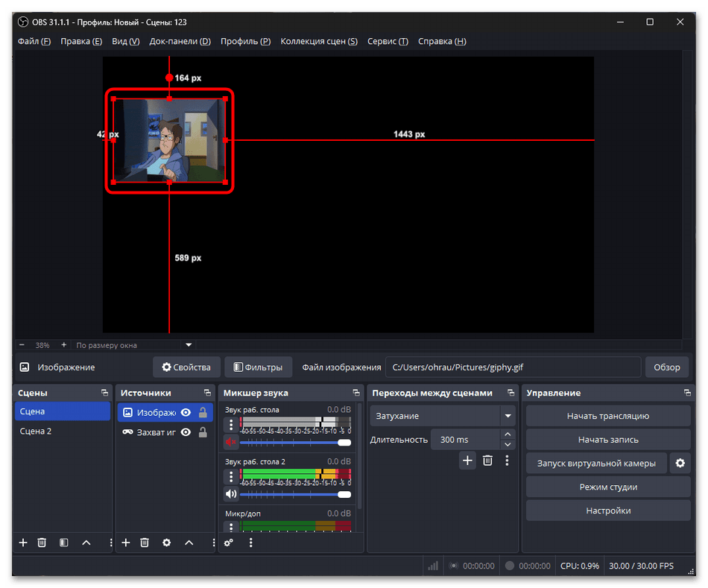Screen dimensions: 708x588
Task: Open virtual camera settings gear
Action: 680,464
